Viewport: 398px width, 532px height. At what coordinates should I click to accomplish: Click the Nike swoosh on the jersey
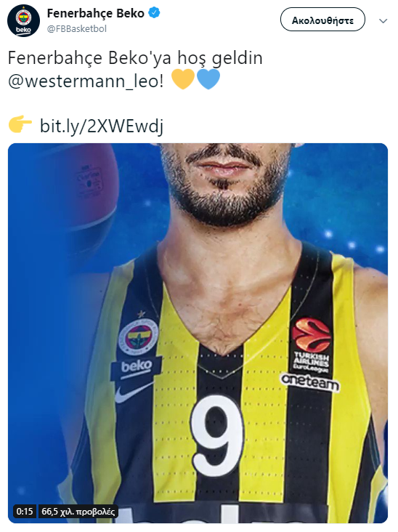click(x=134, y=392)
